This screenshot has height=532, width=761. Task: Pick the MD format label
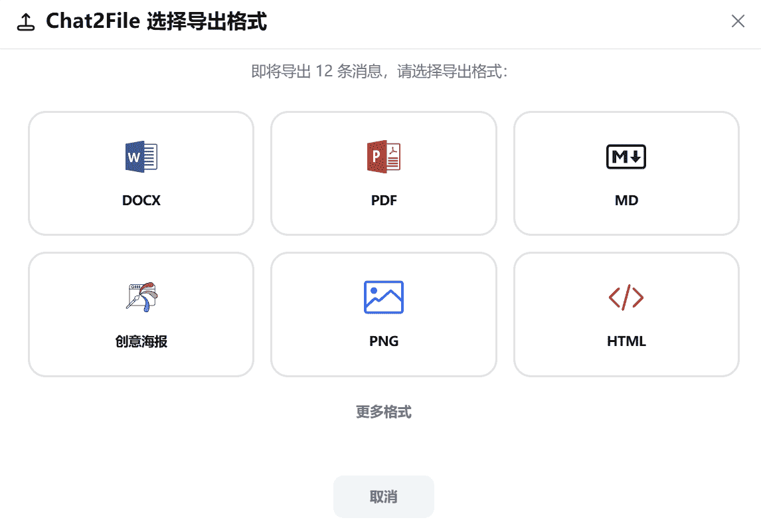[627, 201]
